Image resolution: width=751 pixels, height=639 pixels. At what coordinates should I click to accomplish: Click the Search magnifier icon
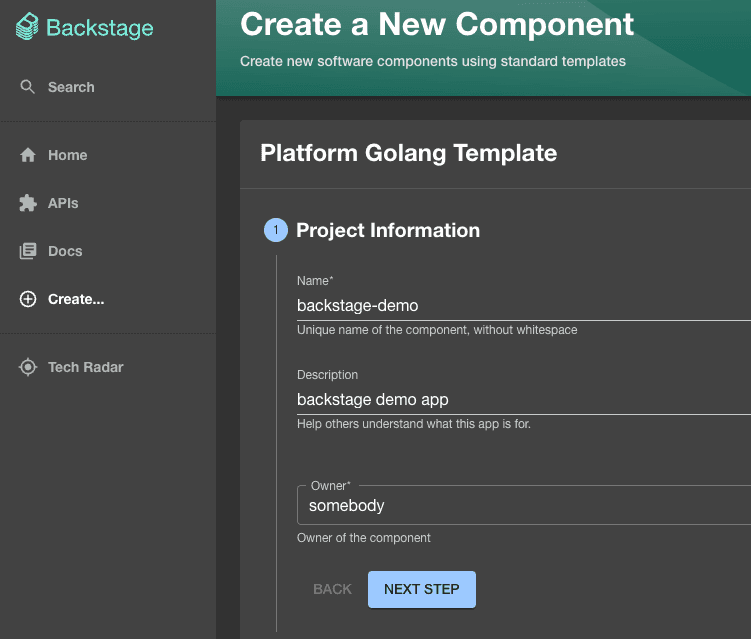tap(27, 87)
